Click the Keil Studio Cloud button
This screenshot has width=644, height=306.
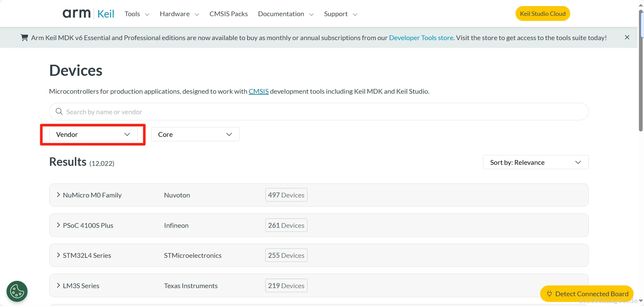click(x=543, y=14)
